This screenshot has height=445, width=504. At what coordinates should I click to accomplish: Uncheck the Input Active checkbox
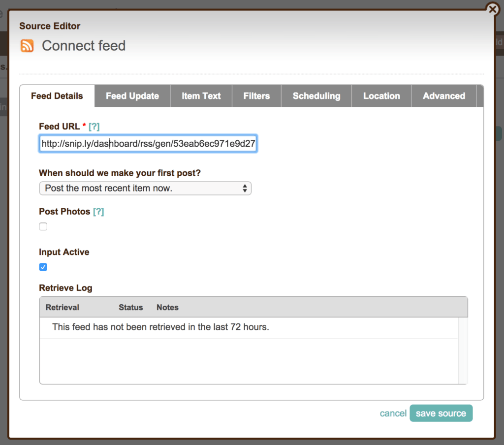coord(43,267)
